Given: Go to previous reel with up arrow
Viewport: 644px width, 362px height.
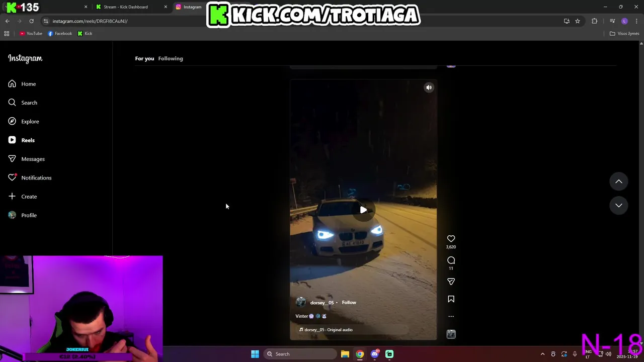Looking at the screenshot, I should [619, 182].
